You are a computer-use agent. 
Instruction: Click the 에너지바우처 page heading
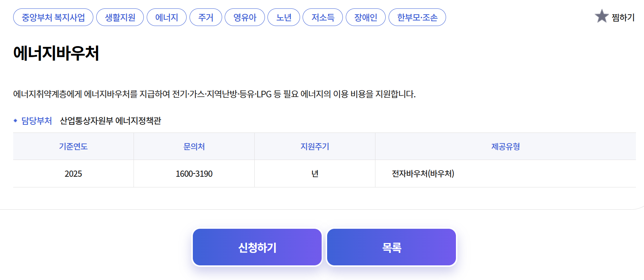(x=56, y=53)
